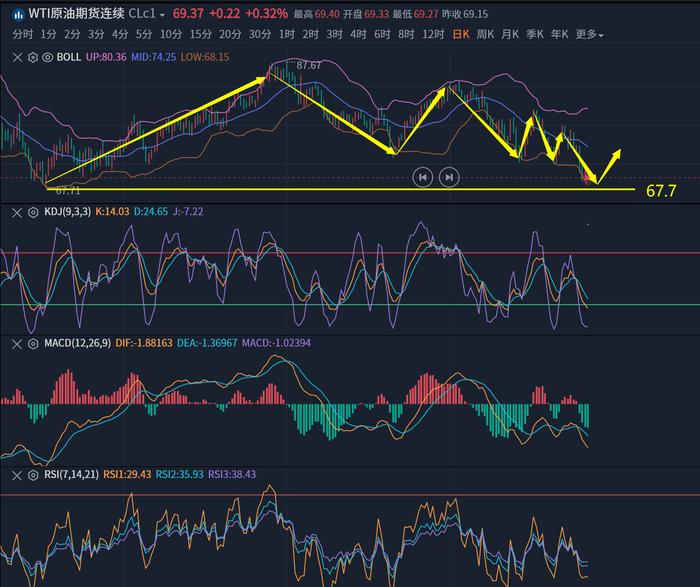The height and width of the screenshot is (587, 700).
Task: Remove the KDJ indicator with X icon
Action: [x=17, y=212]
